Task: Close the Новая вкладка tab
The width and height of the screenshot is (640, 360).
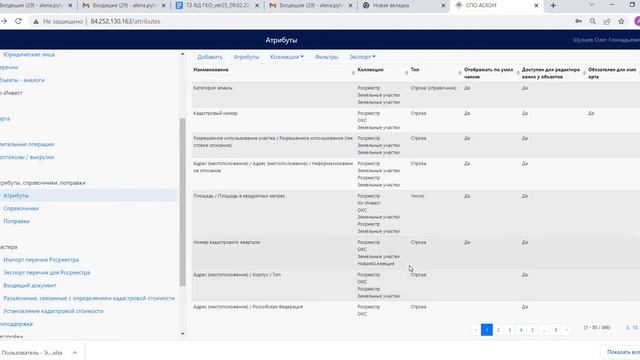Action: [443, 6]
